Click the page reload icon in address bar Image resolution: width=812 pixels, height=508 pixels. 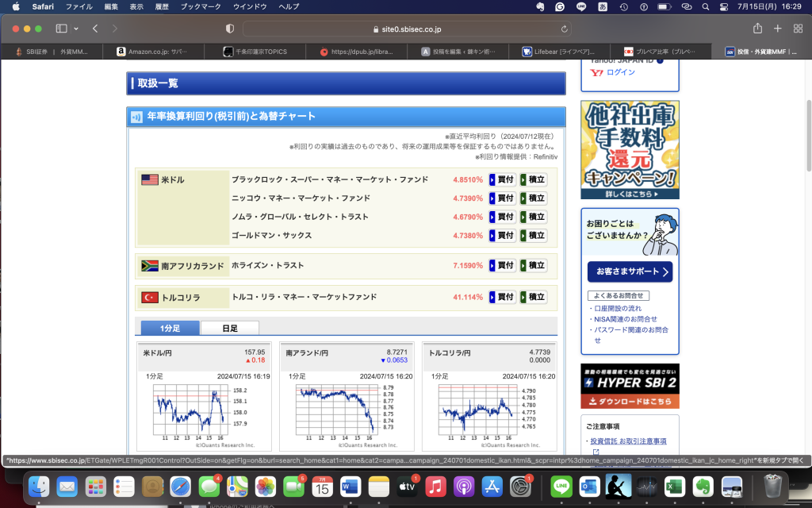(564, 29)
